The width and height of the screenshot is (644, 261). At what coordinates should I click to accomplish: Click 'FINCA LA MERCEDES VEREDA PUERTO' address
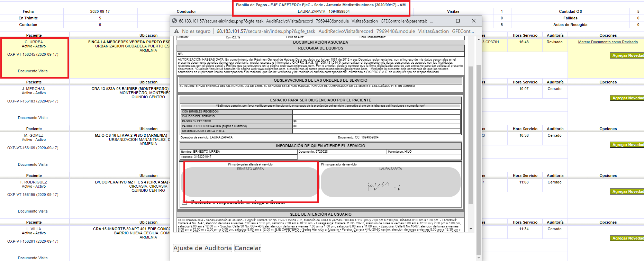(x=129, y=42)
